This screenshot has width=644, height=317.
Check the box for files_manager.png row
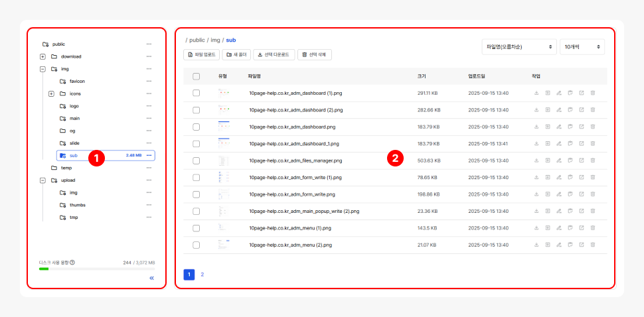coord(197,160)
